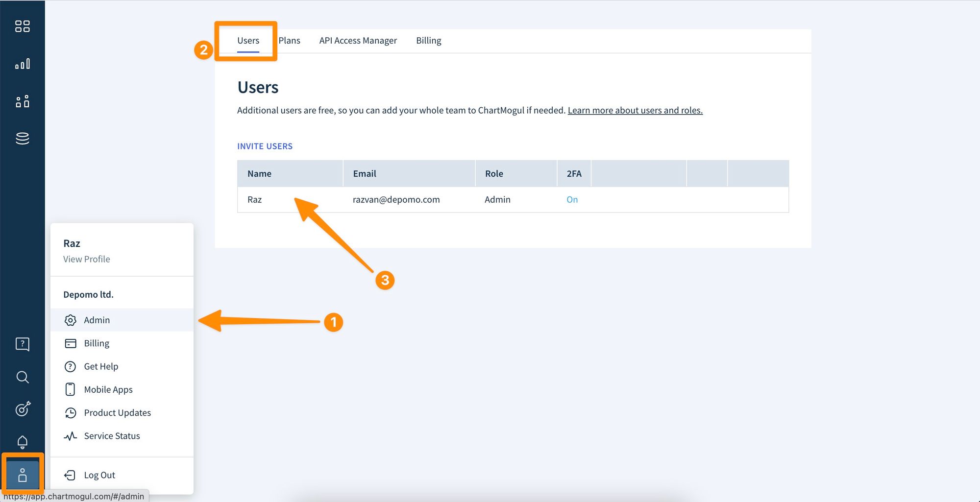This screenshot has height=502, width=980.
Task: Click Log Out at menu bottom
Action: [x=99, y=475]
